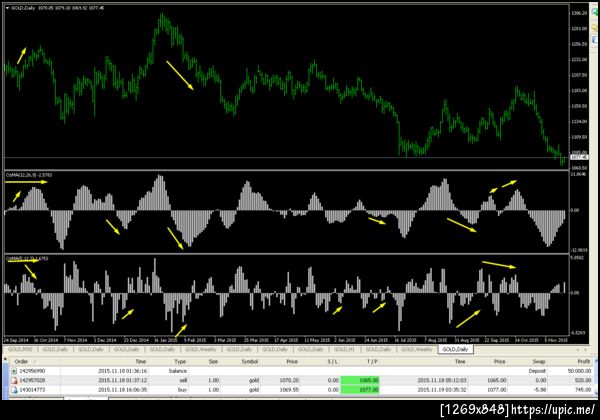The width and height of the screenshot is (600, 420).
Task: Select order number 143014773
Action: click(32, 390)
